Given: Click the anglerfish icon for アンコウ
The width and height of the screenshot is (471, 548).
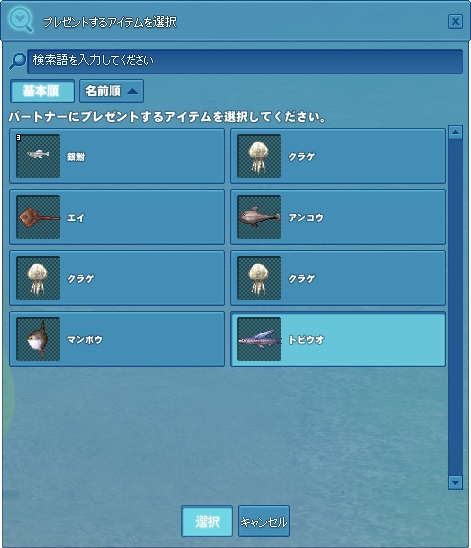Looking at the screenshot, I should [259, 217].
